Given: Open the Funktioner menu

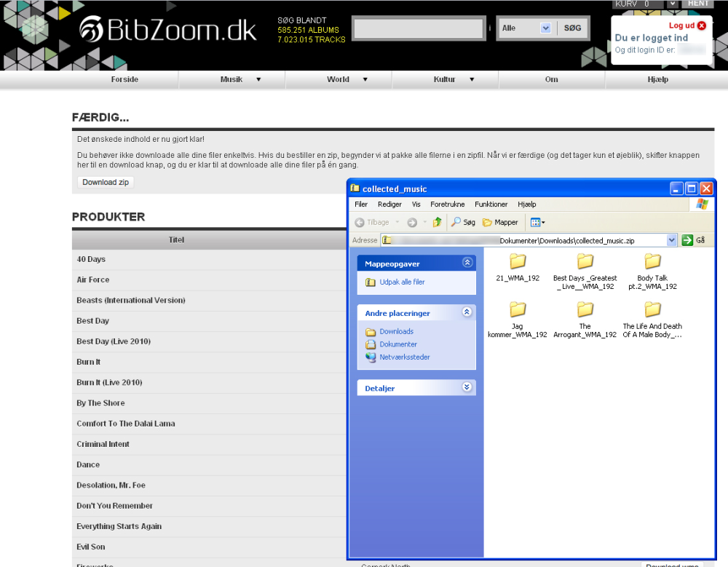Looking at the screenshot, I should coord(491,205).
